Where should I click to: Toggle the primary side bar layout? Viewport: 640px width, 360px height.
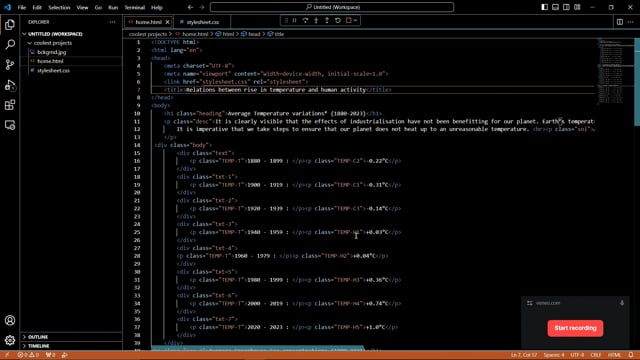(544, 7)
